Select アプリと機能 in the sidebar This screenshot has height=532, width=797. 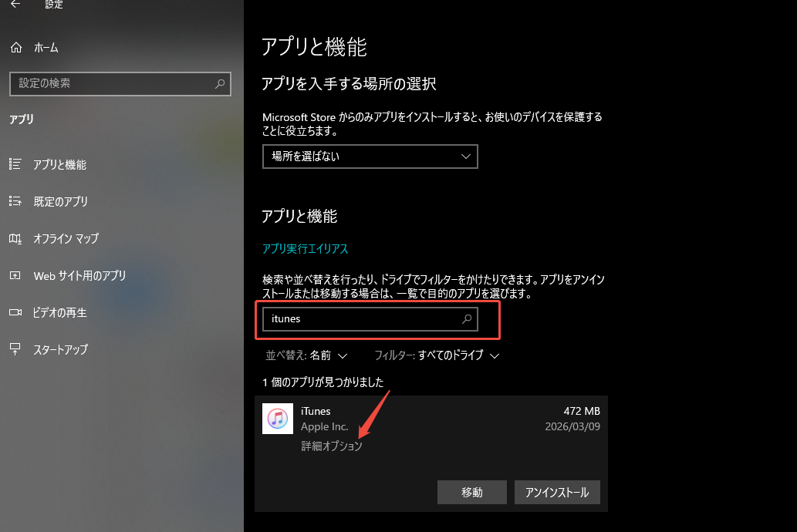59,165
